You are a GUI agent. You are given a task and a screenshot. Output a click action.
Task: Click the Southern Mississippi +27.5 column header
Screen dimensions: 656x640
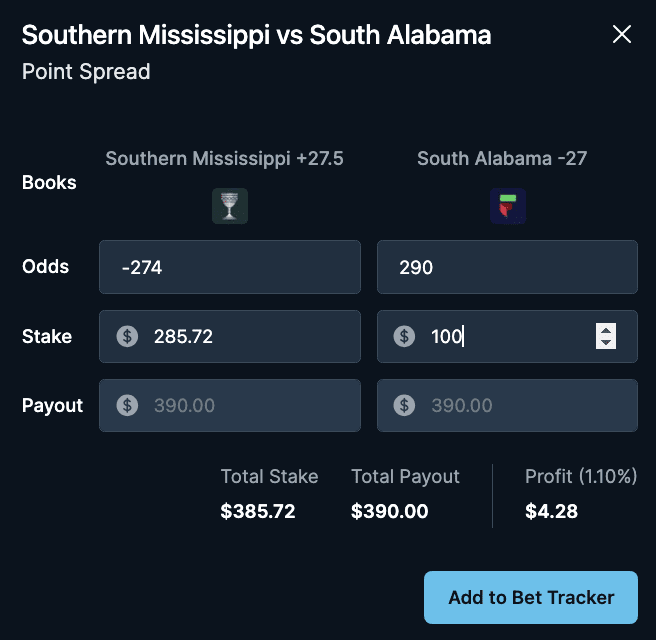tap(224, 159)
